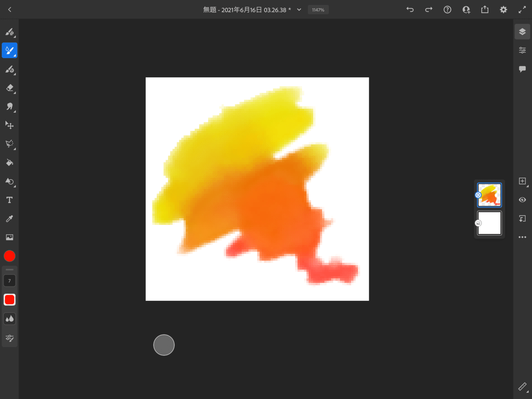Open the red color swatch picker
The width and height of the screenshot is (532, 399).
pyautogui.click(x=10, y=256)
